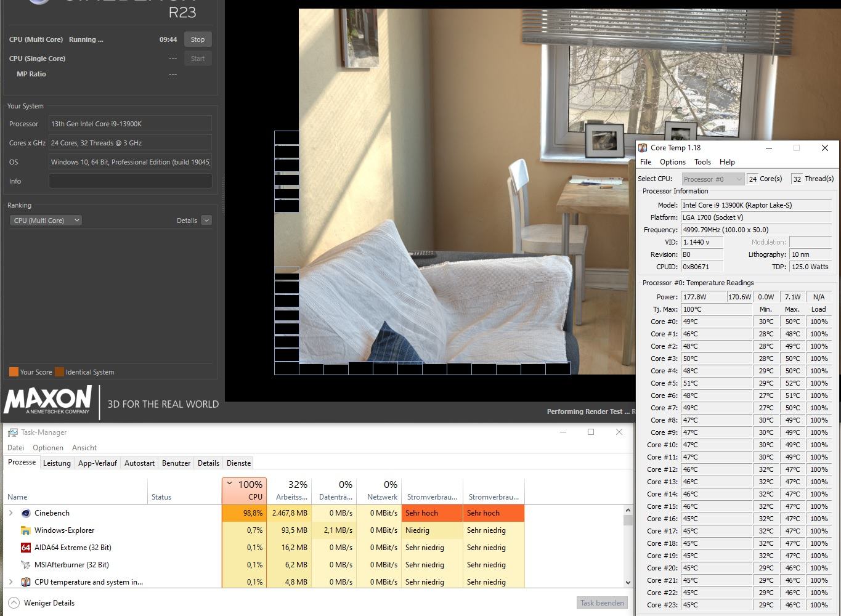Open Core Temp Help menu
The height and width of the screenshot is (616, 841).
(x=727, y=162)
